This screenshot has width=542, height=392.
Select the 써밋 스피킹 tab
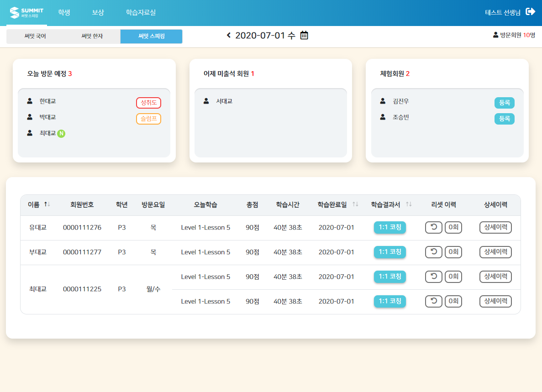pyautogui.click(x=152, y=36)
